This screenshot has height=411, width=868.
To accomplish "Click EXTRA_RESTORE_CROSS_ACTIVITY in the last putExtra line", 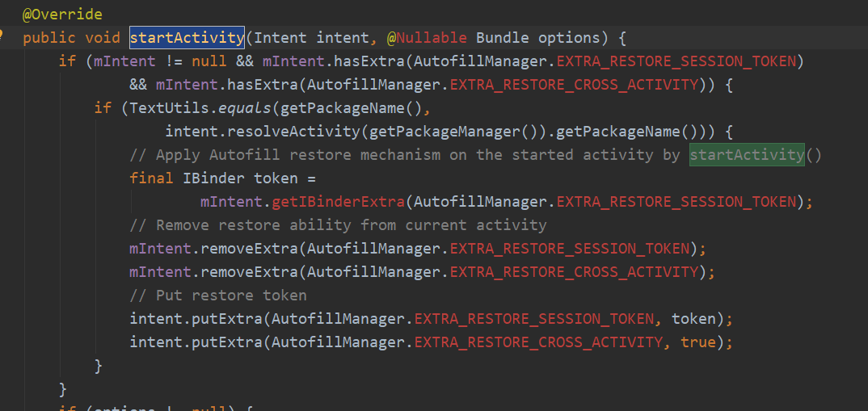I will pyautogui.click(x=538, y=342).
